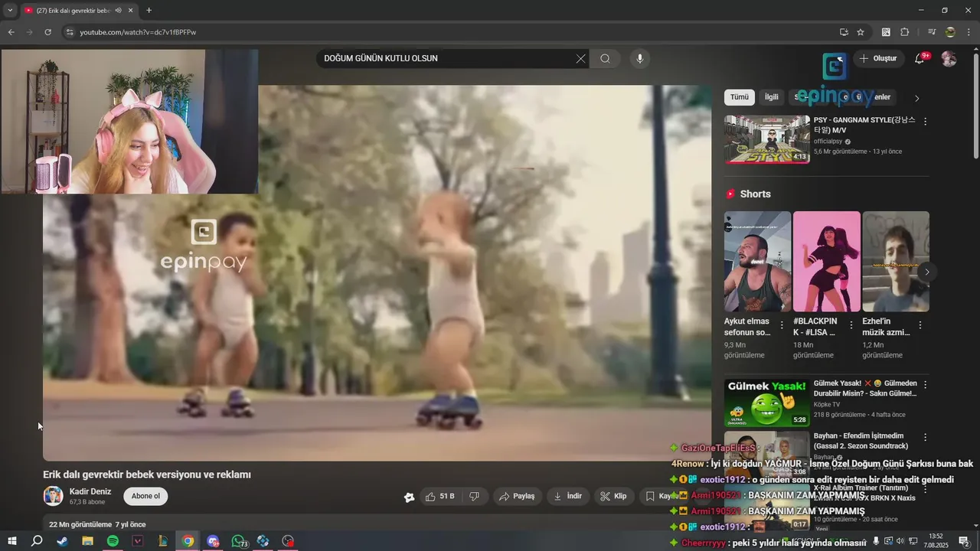Open options for Ezhel'in müzik short
The height and width of the screenshot is (551, 980).
(x=920, y=325)
